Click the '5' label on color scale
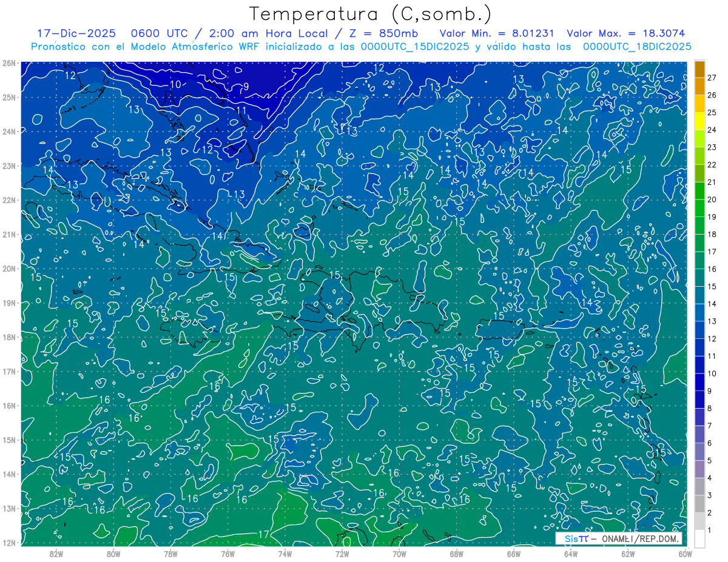Viewport: 728px width, 562px height. tap(710, 460)
